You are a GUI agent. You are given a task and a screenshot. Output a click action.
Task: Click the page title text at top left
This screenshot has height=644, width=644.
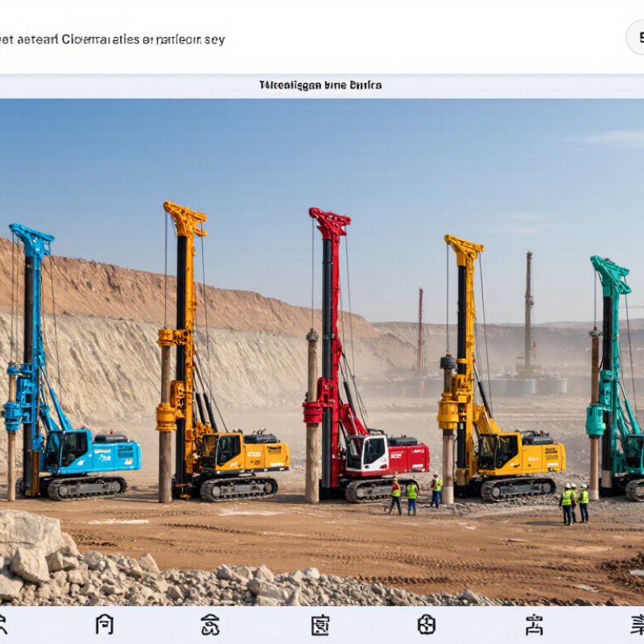click(112, 39)
